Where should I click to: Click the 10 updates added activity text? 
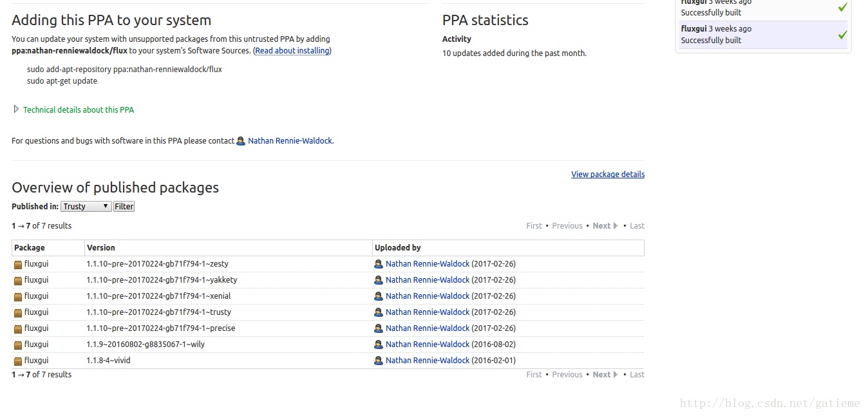click(x=514, y=53)
